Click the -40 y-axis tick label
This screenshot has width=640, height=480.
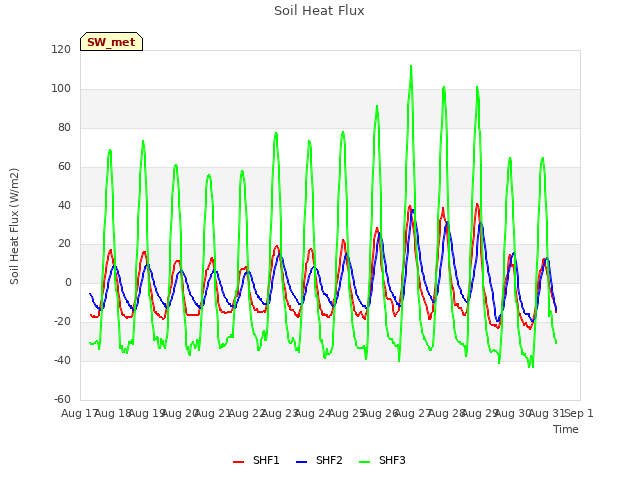point(62,360)
